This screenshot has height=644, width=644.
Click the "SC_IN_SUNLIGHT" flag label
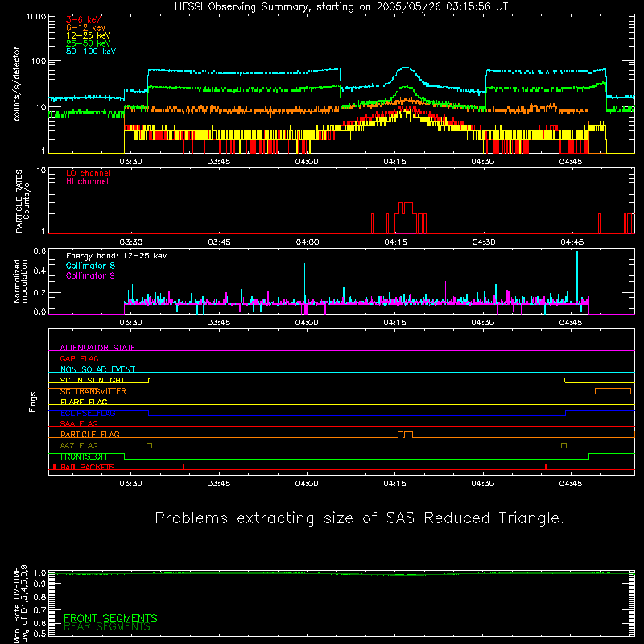pos(93,380)
